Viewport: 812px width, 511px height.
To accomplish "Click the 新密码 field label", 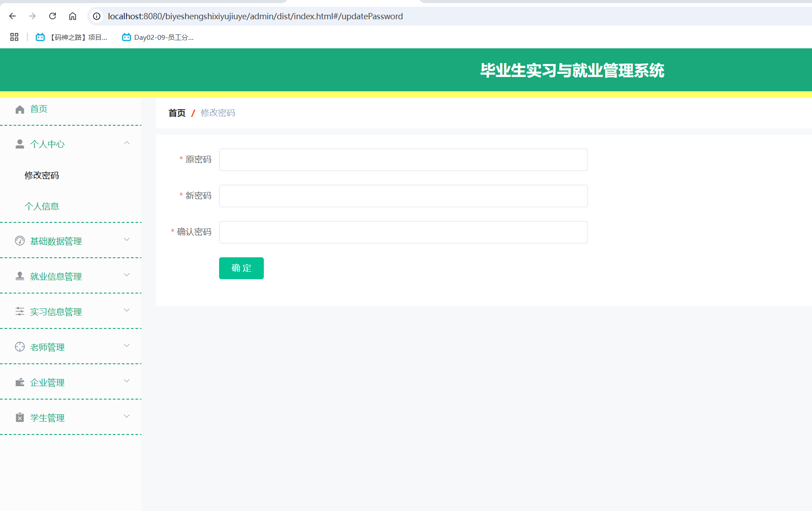I will click(x=199, y=196).
